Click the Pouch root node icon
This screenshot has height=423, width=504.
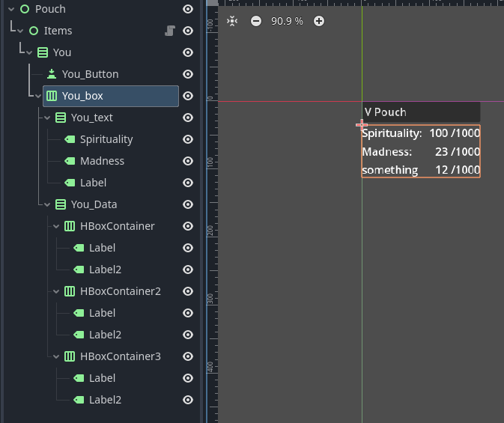[25, 9]
